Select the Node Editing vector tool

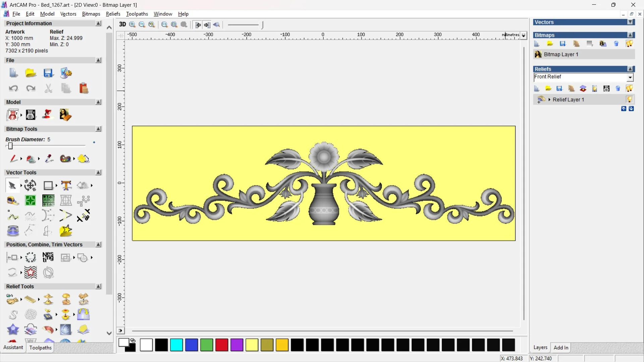click(x=13, y=216)
